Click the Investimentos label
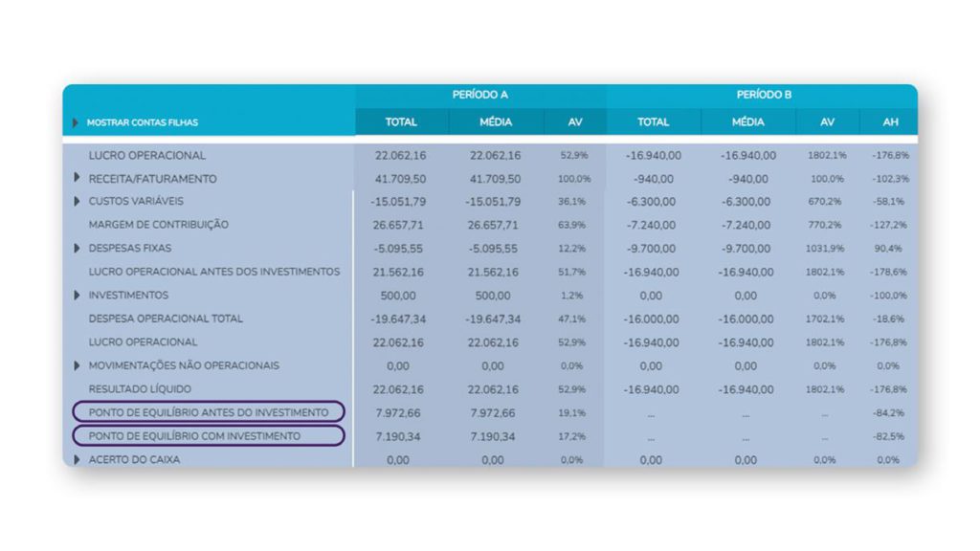Screen dimensions: 980x551 [129, 295]
